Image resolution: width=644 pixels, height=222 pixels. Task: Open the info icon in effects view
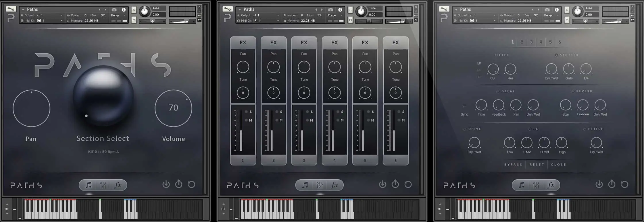[x=557, y=9]
